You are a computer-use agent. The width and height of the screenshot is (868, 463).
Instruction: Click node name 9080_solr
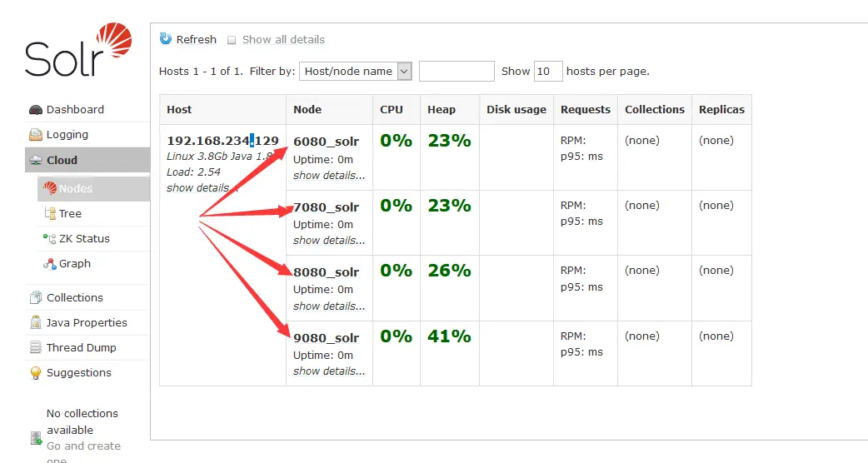tap(326, 338)
